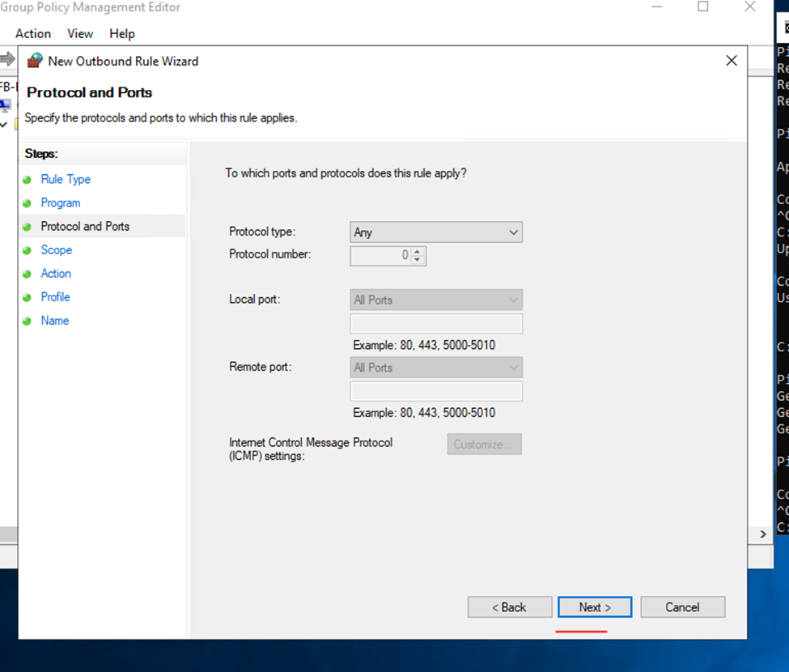The width and height of the screenshot is (789, 672).
Task: Increase the Protocol number with up arrow
Action: [x=418, y=252]
